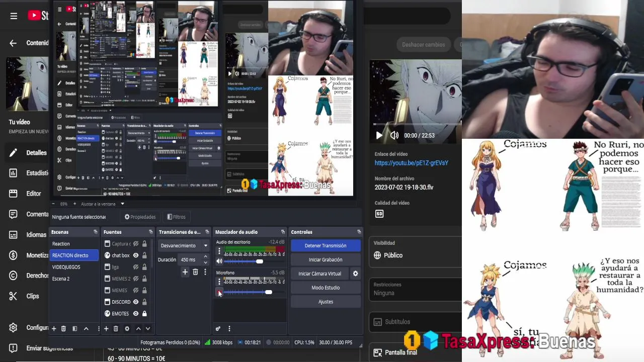This screenshot has width=644, height=362.
Task: Hide the chat box source
Action: [x=136, y=255]
